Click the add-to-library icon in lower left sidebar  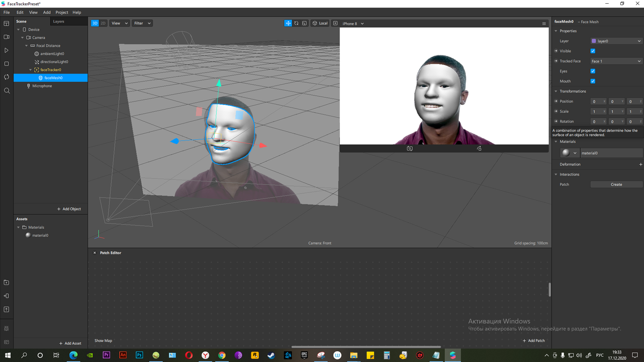6,283
